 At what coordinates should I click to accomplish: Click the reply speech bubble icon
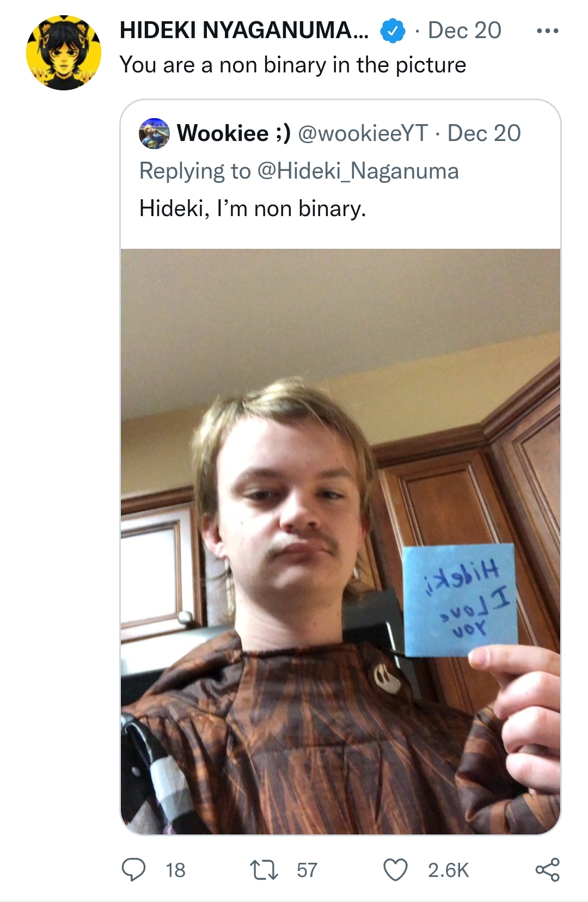pyautogui.click(x=133, y=869)
